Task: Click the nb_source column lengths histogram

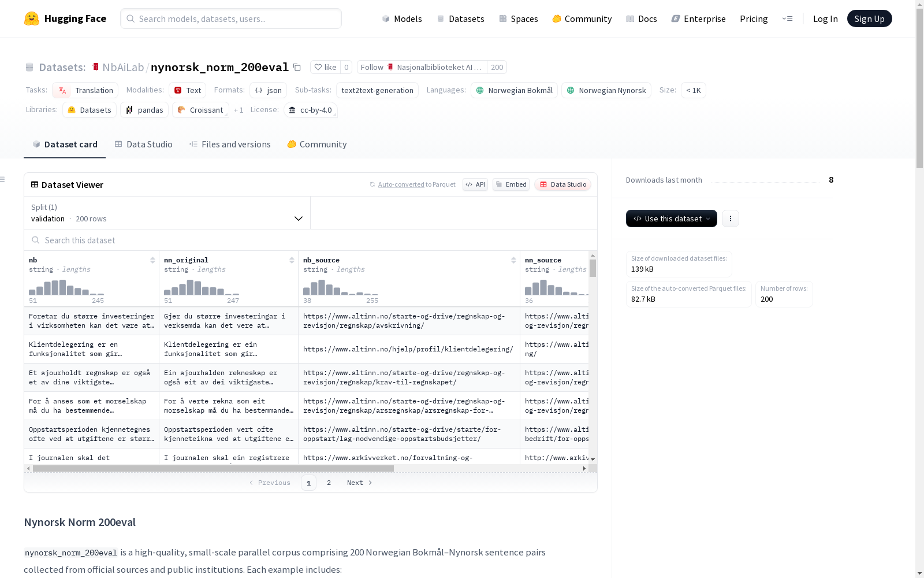Action: [x=341, y=287]
